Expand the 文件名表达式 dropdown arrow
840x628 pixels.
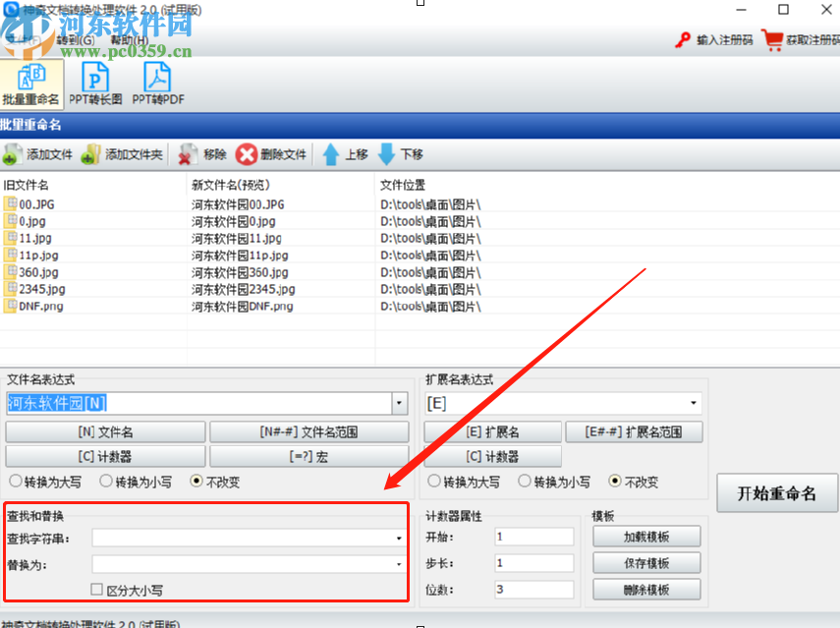click(399, 403)
